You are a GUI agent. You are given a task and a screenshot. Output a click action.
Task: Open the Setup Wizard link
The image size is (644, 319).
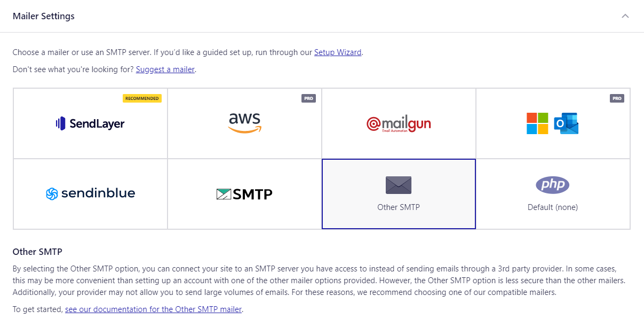click(338, 52)
